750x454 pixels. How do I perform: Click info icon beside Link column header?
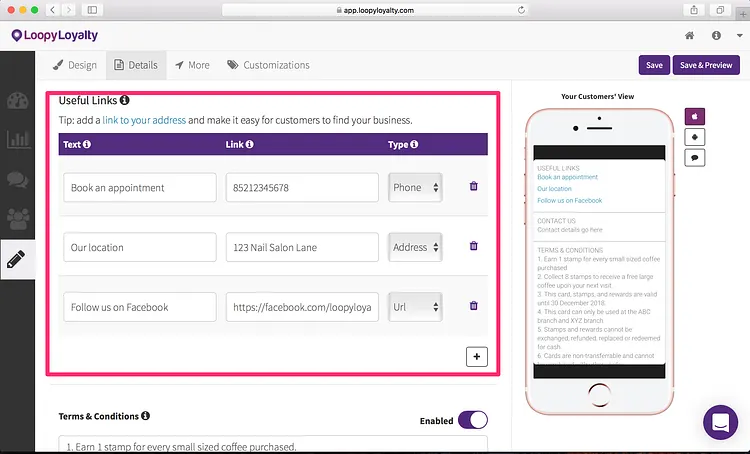point(250,144)
